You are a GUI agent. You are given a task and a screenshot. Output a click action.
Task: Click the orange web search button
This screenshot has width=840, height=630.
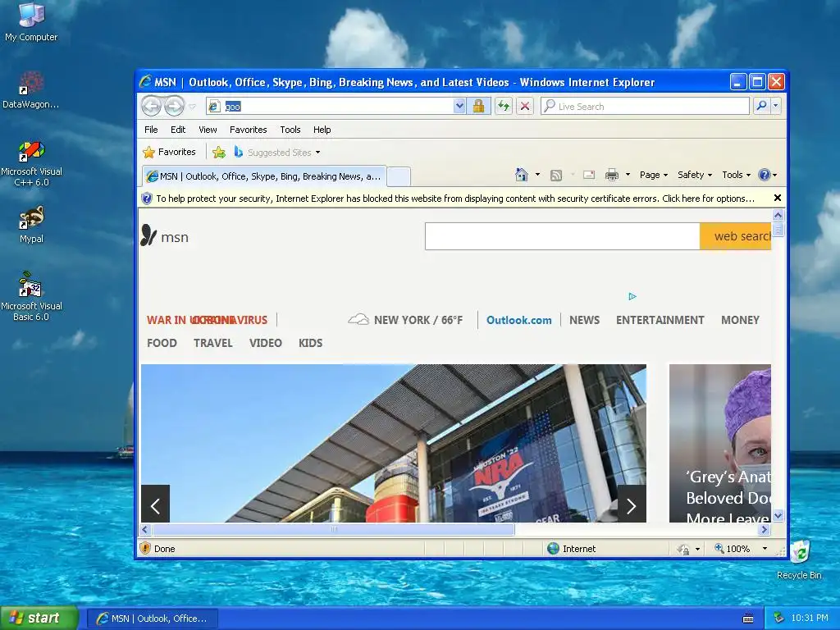click(x=736, y=236)
